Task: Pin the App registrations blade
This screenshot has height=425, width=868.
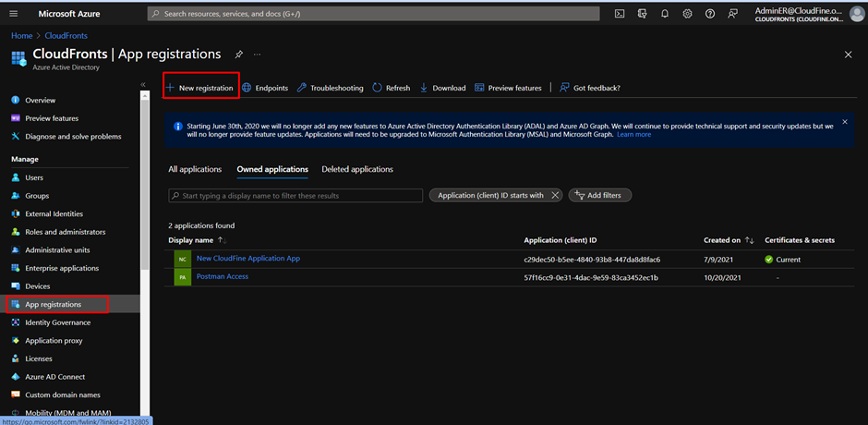Action: click(x=238, y=55)
